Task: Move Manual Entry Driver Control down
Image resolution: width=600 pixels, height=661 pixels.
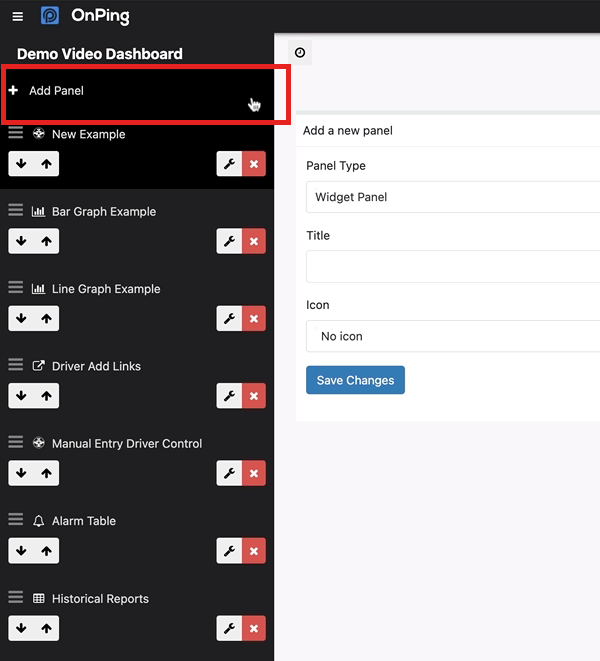Action: pyautogui.click(x=21, y=473)
